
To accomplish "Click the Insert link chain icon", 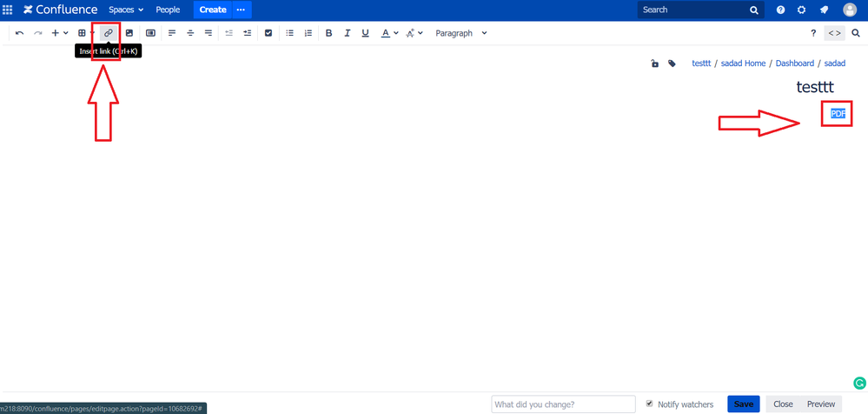I will tap(109, 33).
